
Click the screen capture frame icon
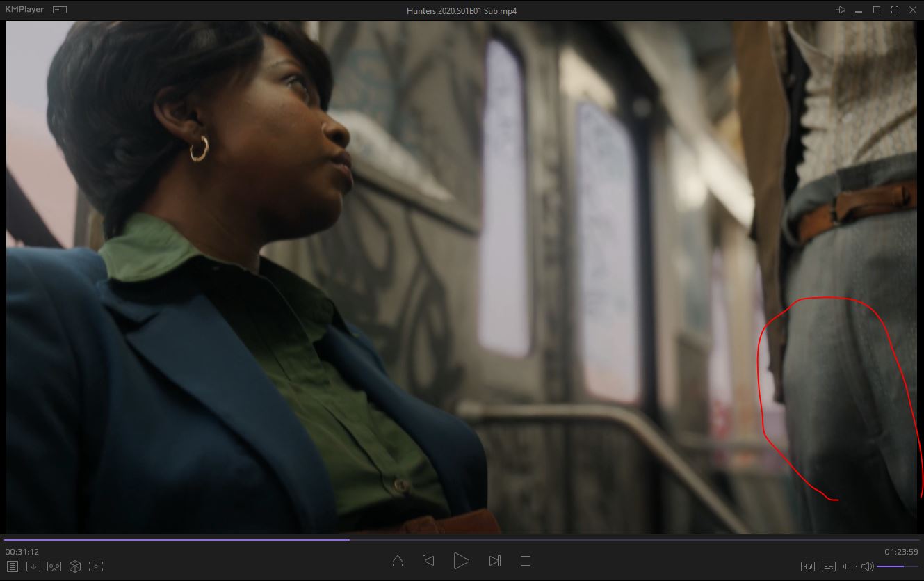click(96, 566)
